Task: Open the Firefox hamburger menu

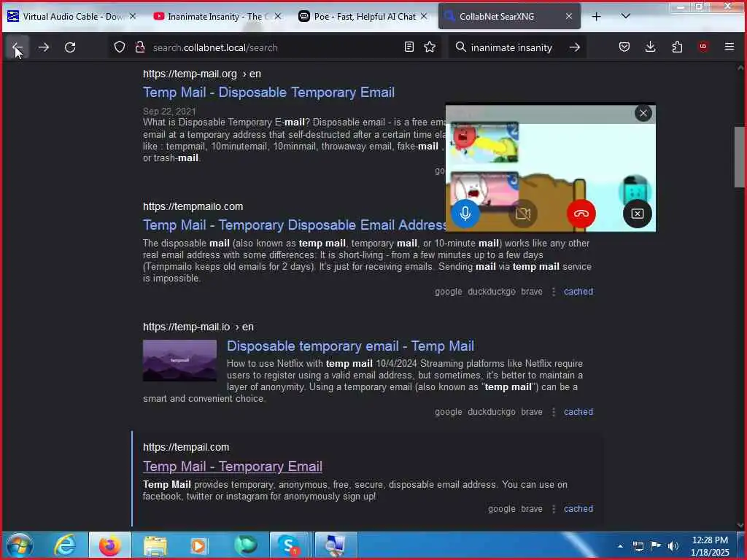Action: (729, 47)
